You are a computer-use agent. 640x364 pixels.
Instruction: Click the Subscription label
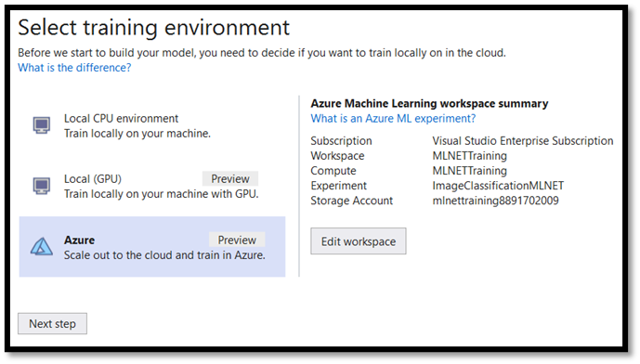coord(341,141)
